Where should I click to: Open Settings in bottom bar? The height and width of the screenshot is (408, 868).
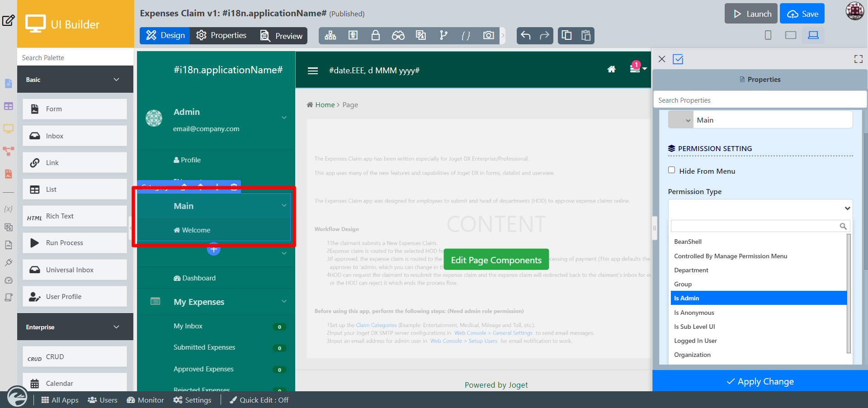[192, 400]
